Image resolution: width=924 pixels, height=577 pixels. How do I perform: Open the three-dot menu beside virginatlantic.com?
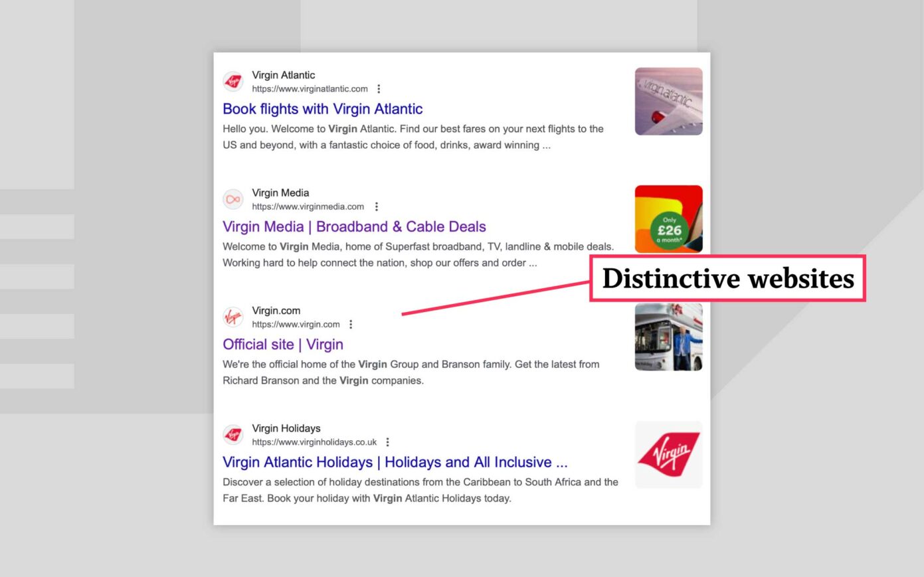(378, 88)
